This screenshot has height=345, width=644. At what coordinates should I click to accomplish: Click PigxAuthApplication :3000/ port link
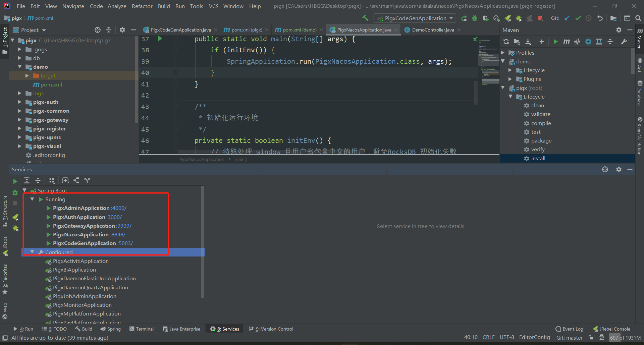click(x=114, y=217)
